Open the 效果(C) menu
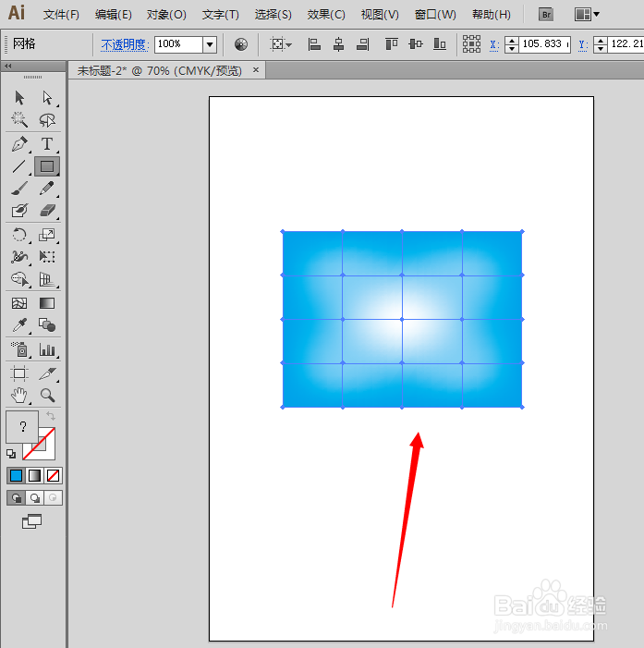The height and width of the screenshot is (648, 644). tap(326, 15)
